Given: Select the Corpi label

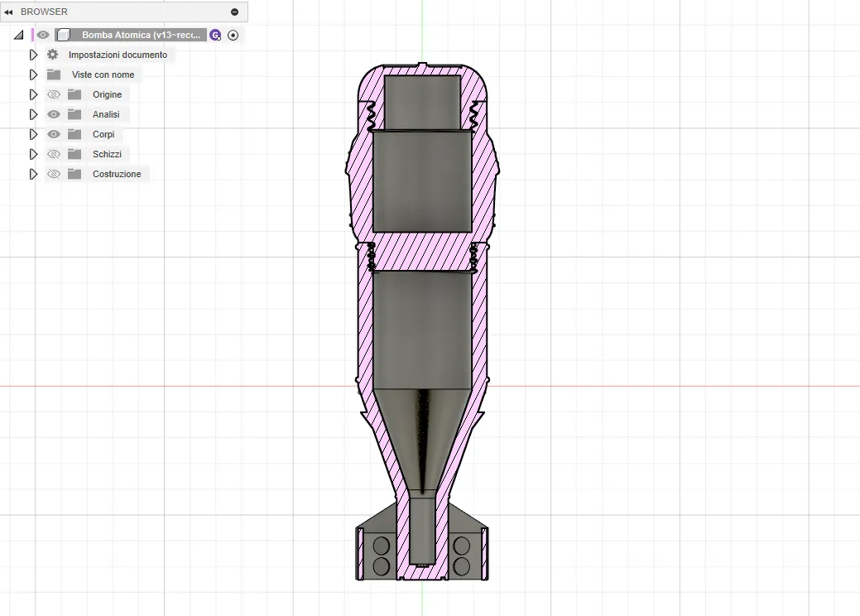Looking at the screenshot, I should pyautogui.click(x=103, y=134).
